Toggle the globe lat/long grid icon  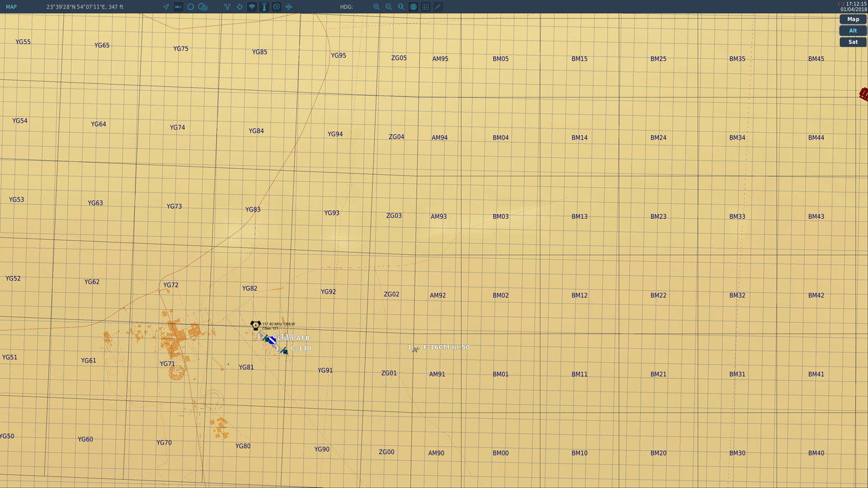414,7
